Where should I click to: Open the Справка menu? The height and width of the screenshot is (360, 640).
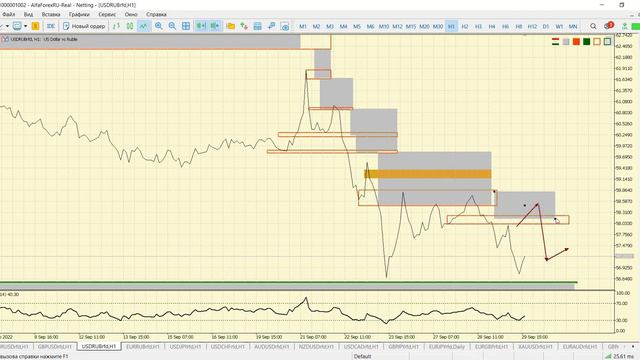tap(156, 14)
